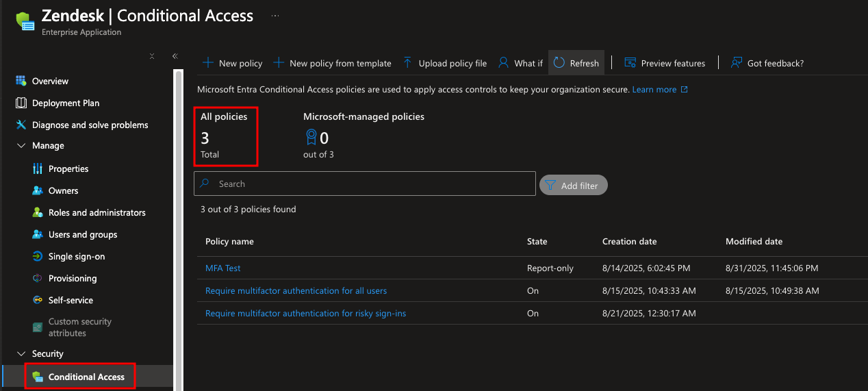Open the ellipsis menu beside Conditional Access title

275,15
